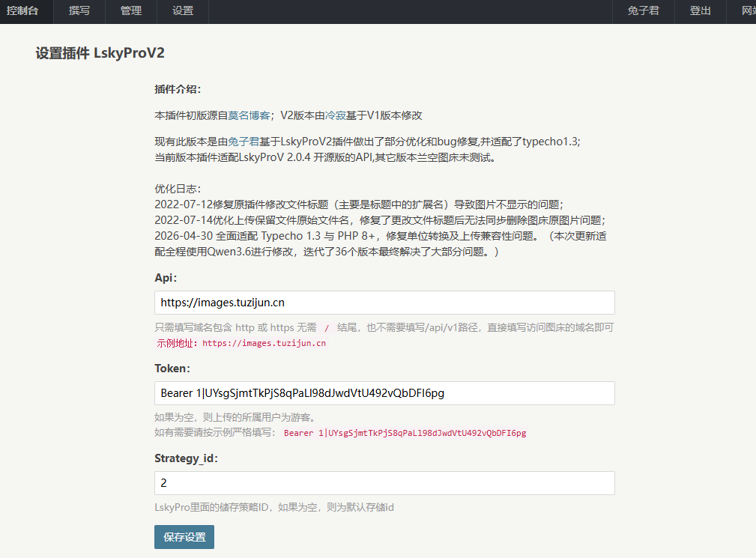Click the 只需填写域名 Api hint text

tap(384, 327)
